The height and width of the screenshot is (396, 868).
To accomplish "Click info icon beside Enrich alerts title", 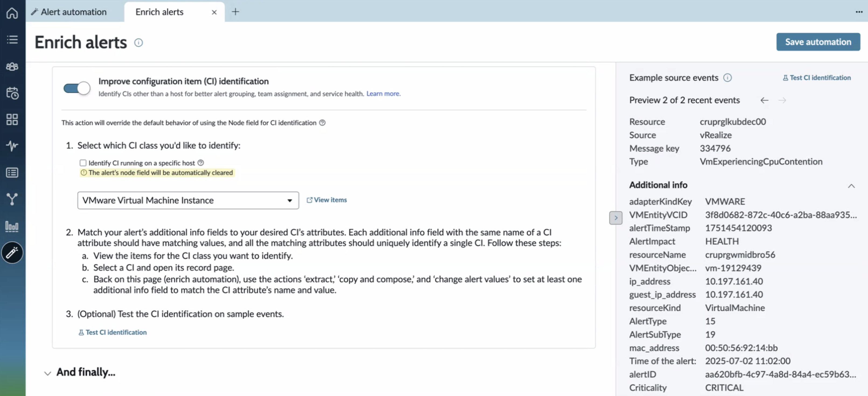I will point(139,43).
